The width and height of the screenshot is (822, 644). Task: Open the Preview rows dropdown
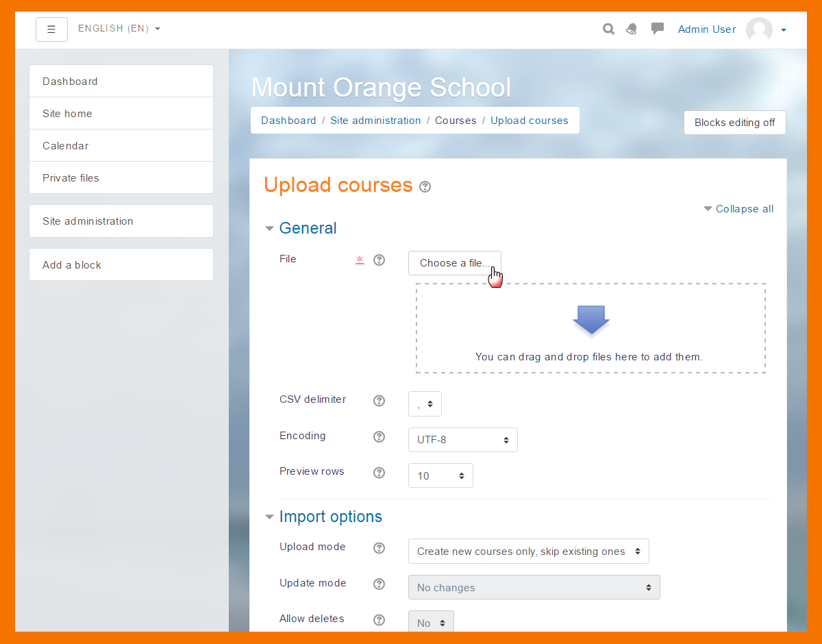[x=440, y=475]
